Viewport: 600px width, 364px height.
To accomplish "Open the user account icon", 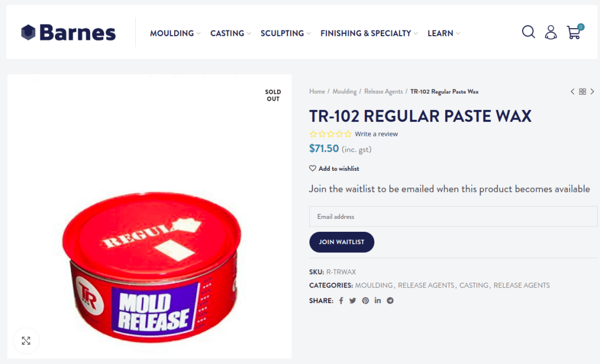I will click(551, 33).
